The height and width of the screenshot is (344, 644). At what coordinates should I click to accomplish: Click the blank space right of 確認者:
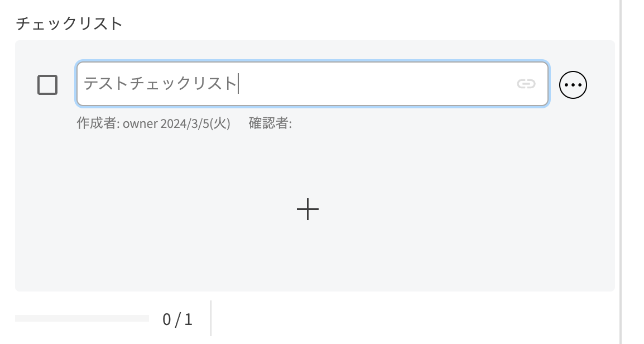tap(391, 123)
